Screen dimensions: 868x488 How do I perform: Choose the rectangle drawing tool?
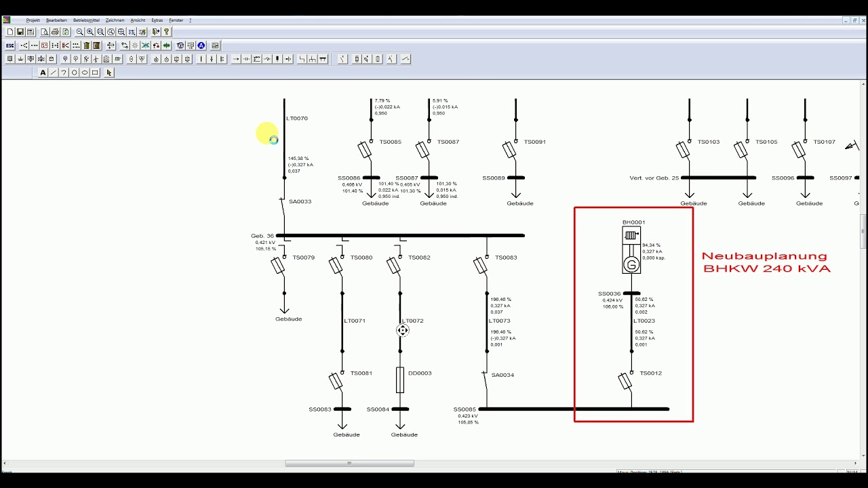point(95,73)
